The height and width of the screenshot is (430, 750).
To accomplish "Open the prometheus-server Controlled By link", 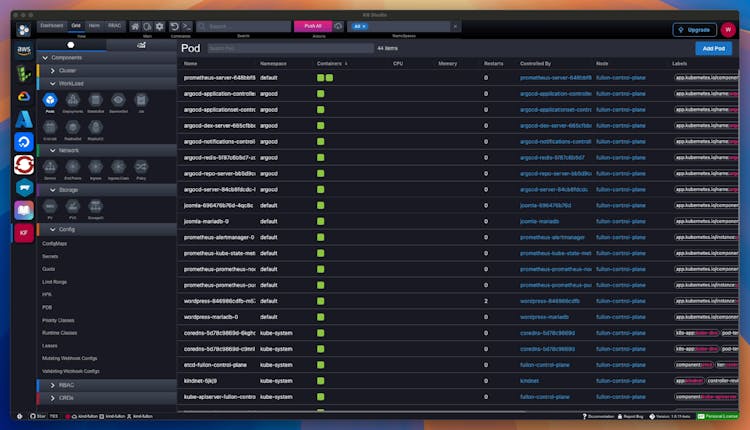I will (556, 77).
